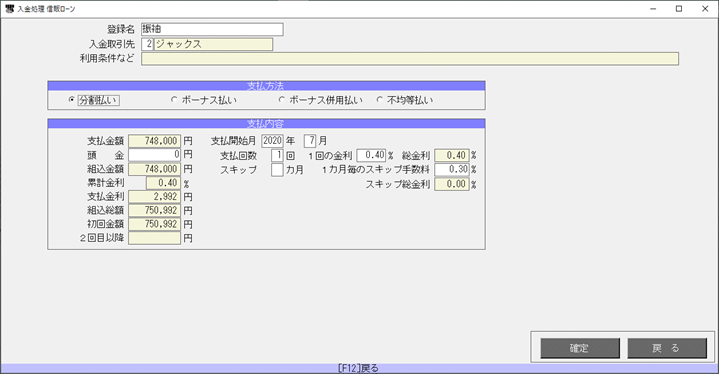This screenshot has width=719, height=374.
Task: Click the 入金取引先 code field
Action: pos(147,44)
